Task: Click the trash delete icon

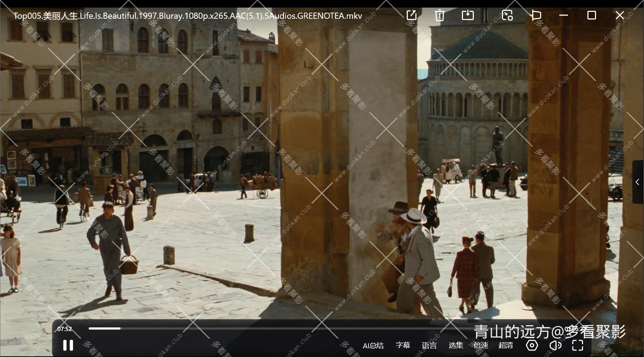Action: click(x=440, y=16)
